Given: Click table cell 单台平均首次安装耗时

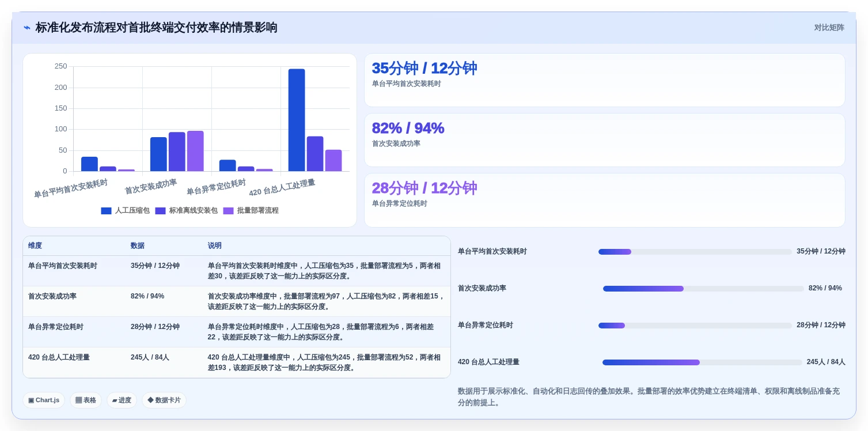Looking at the screenshot, I should pos(63,266).
